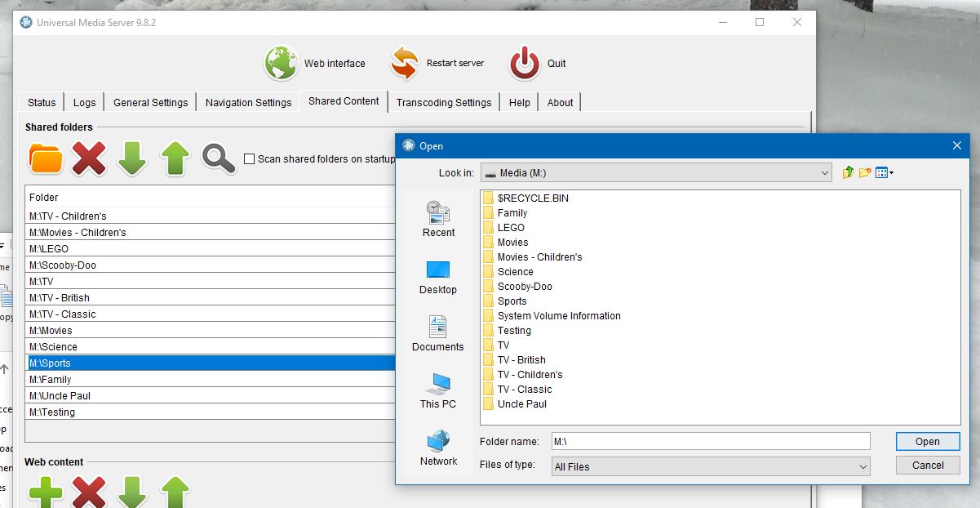
Task: Select M:\TV - British shared folder row
Action: click(211, 297)
